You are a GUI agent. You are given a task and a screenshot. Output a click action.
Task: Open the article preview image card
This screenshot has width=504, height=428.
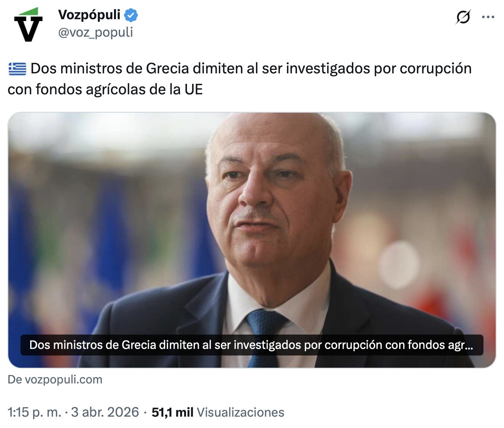pos(252,240)
